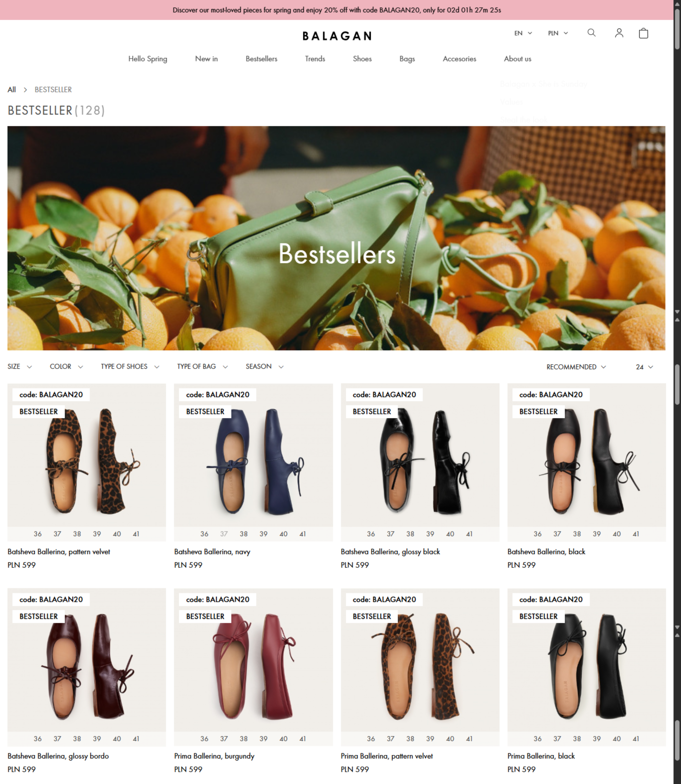
Task: Open the SEASON filter dropdown
Action: [x=264, y=367]
